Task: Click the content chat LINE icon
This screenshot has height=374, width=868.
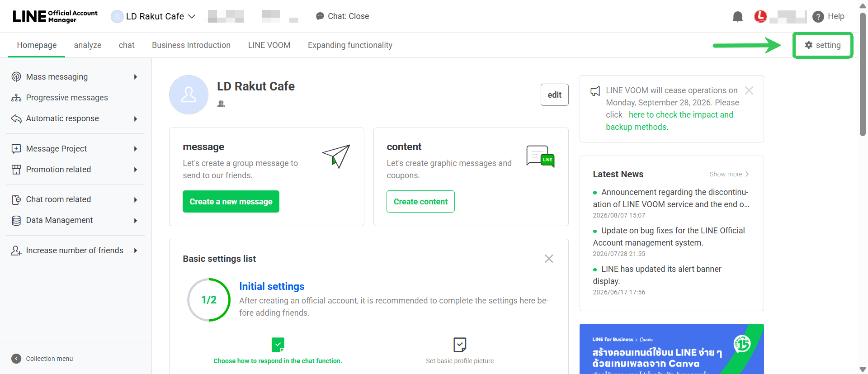Action: [x=540, y=156]
